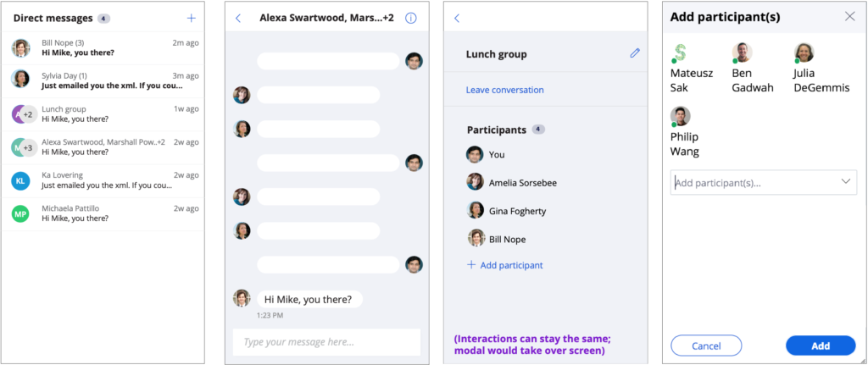
Task: Click the Add participant(s) input field
Action: tap(764, 183)
